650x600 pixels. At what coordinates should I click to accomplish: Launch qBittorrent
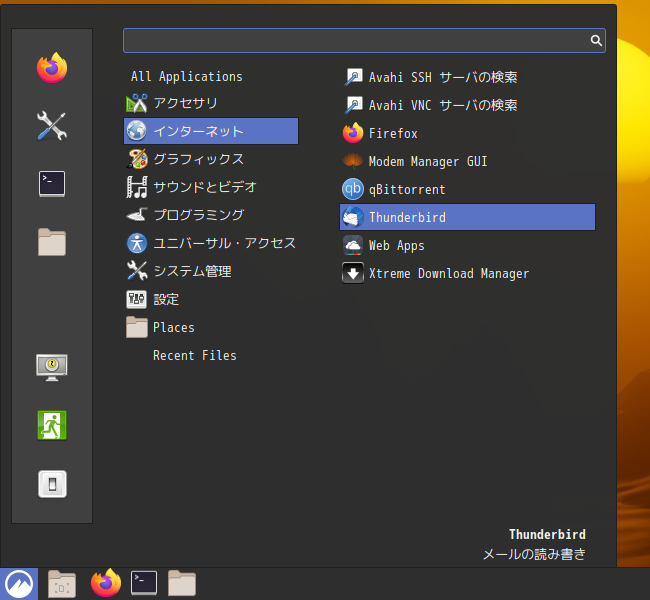coord(467,189)
